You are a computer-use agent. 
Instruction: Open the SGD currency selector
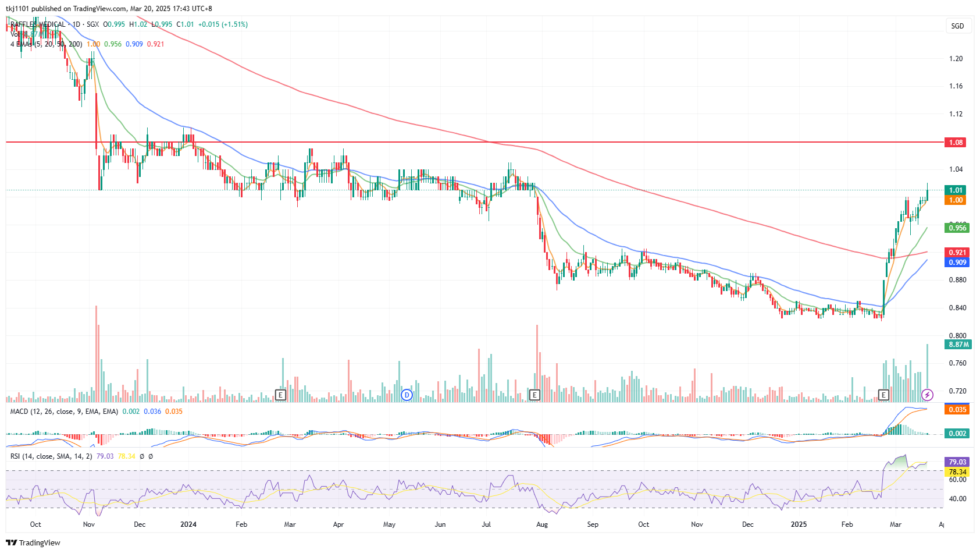point(957,26)
